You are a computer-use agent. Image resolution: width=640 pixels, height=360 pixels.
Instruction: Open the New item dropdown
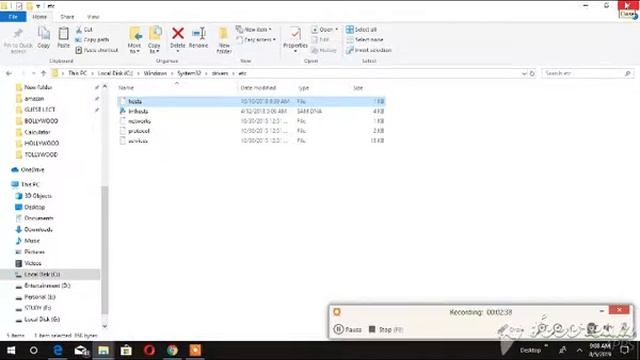tap(253, 29)
